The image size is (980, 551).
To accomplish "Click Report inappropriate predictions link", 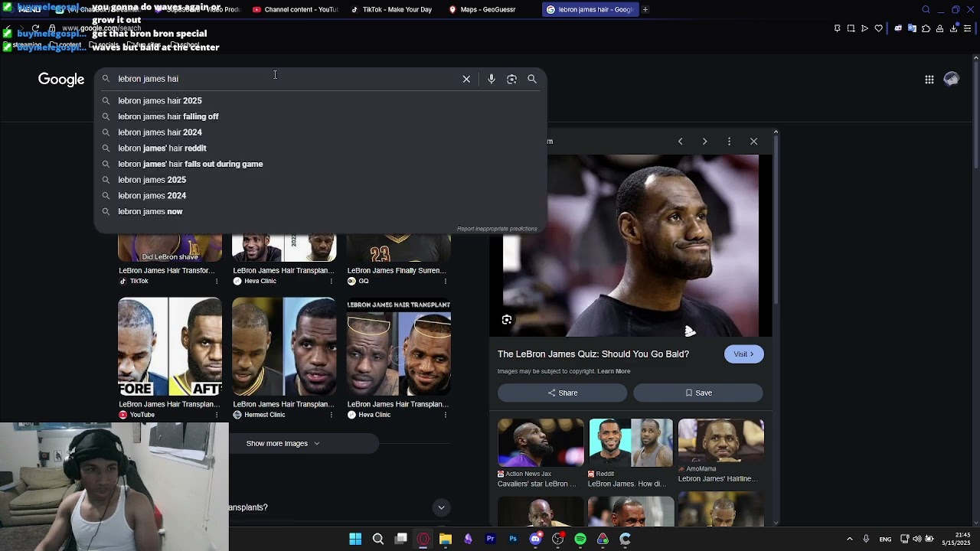I will pyautogui.click(x=497, y=229).
